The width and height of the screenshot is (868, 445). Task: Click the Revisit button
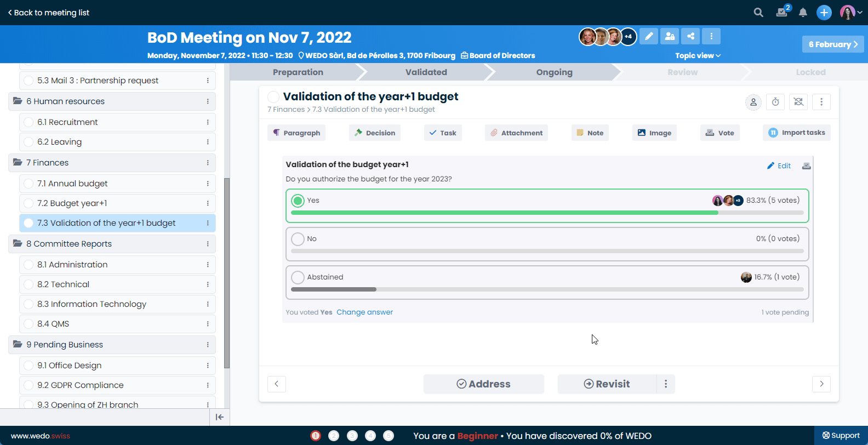[607, 384]
